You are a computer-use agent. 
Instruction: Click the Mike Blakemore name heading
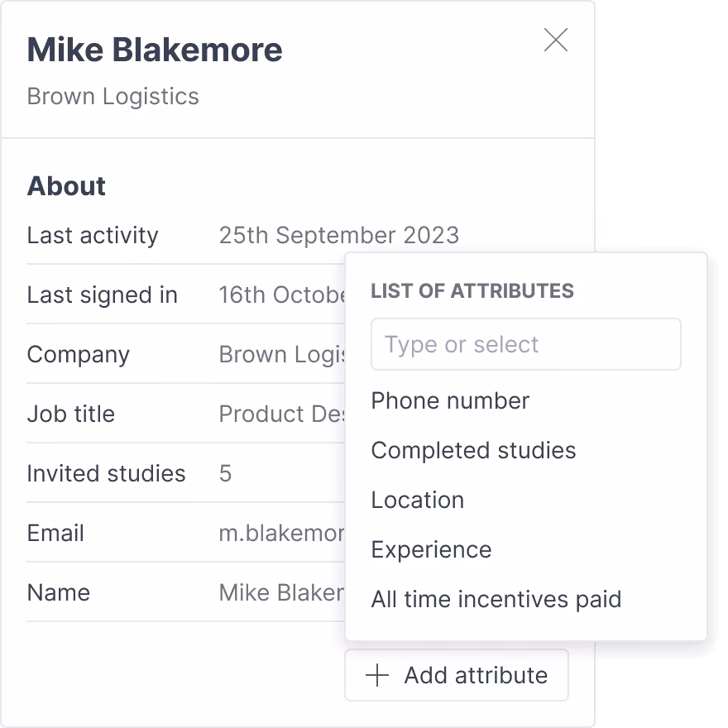pyautogui.click(x=155, y=50)
